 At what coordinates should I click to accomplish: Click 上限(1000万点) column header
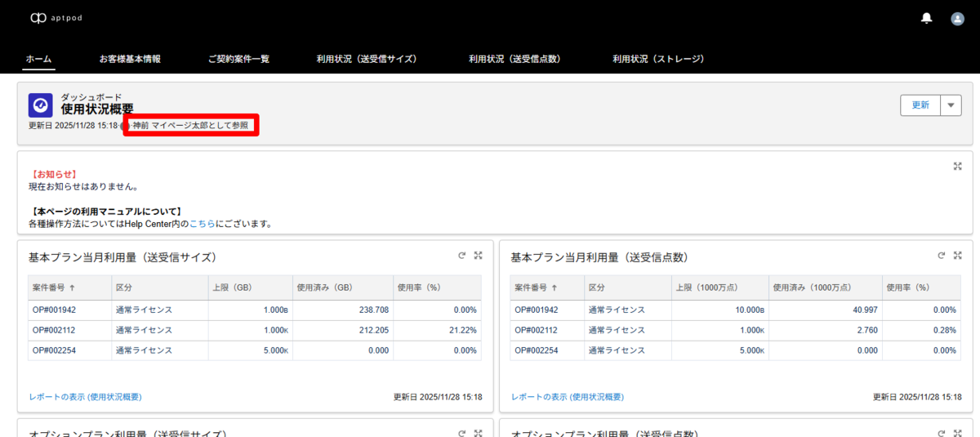719,288
